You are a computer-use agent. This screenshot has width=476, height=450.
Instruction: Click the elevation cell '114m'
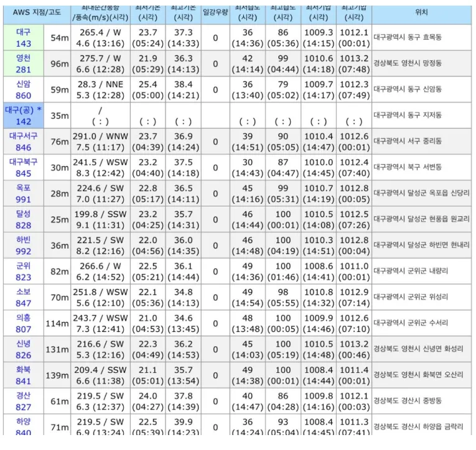pyautogui.click(x=57, y=324)
